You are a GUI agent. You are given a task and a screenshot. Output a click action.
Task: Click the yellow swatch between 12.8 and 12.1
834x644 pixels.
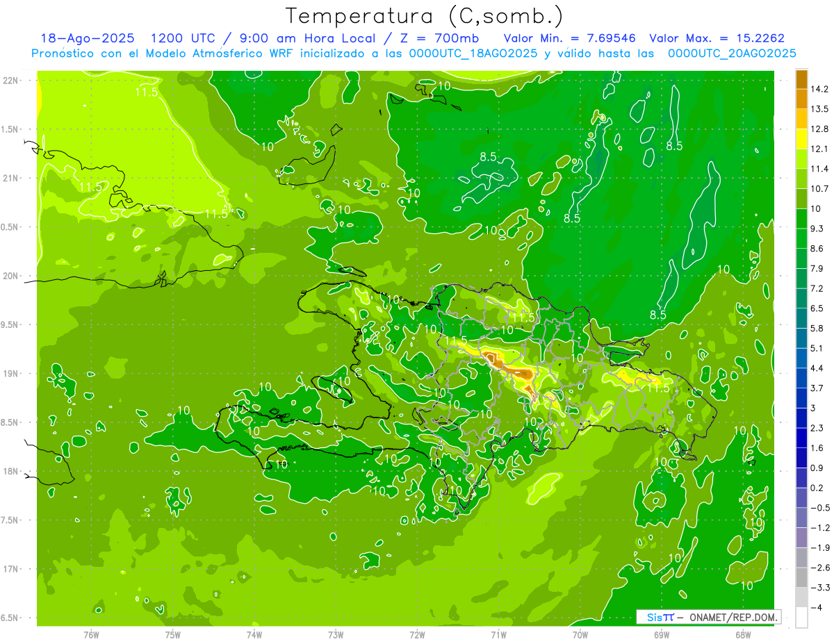tap(801, 139)
